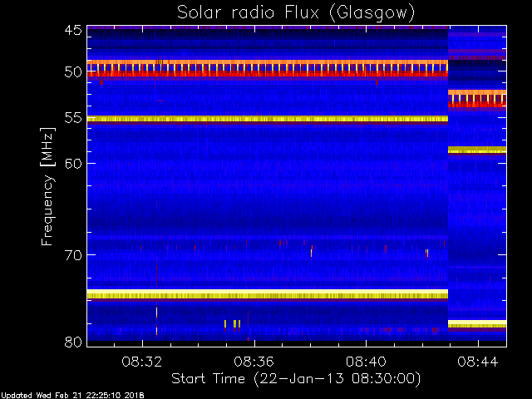Click the 08:40 time tick label
The width and height of the screenshot is (532, 399).
pos(366,362)
